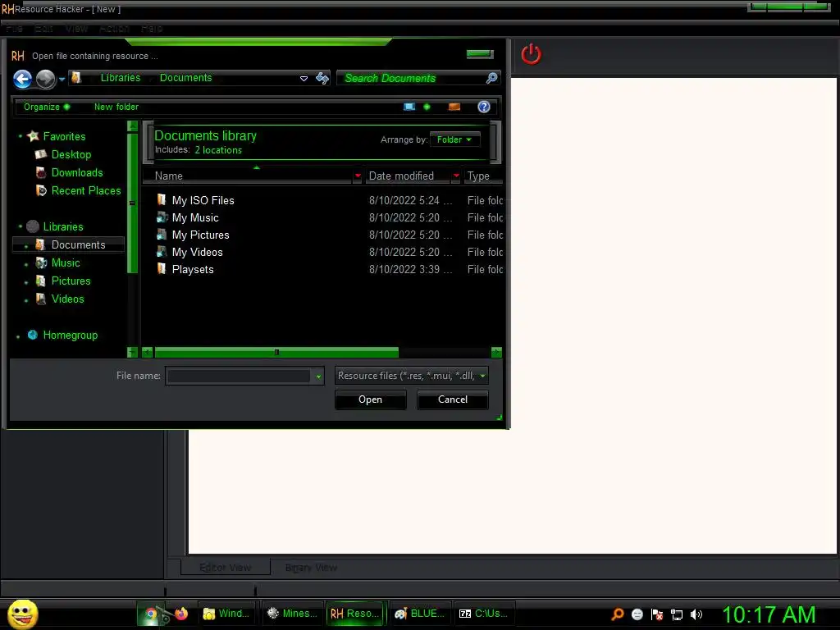This screenshot has width=840, height=630.
Task: Click the Search Documents input field
Action: click(412, 78)
